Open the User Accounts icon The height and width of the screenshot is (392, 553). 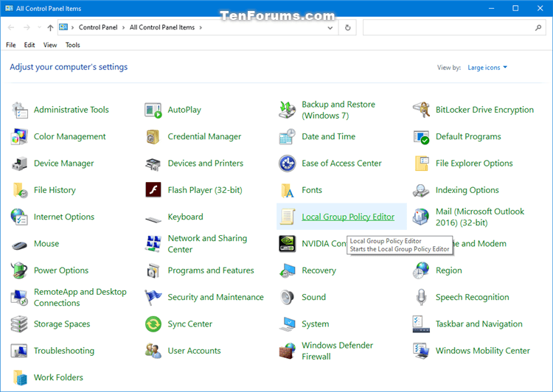coord(153,351)
